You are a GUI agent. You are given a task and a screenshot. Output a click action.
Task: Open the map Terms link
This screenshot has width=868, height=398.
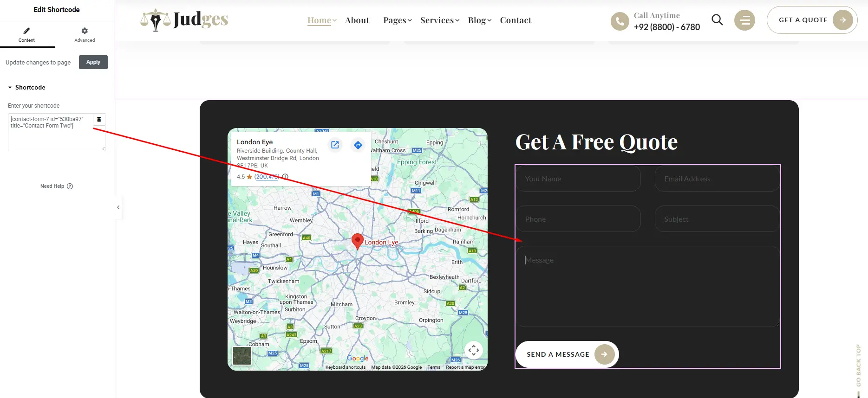(434, 367)
